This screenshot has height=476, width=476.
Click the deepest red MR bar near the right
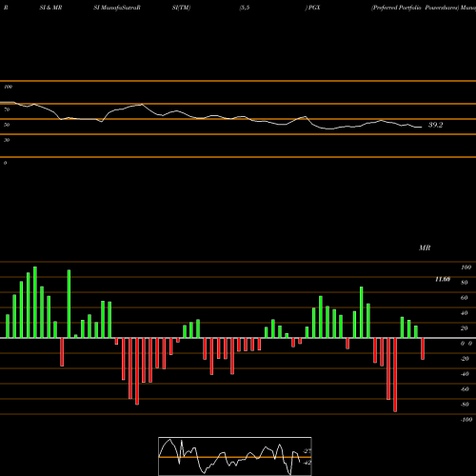[395, 375]
